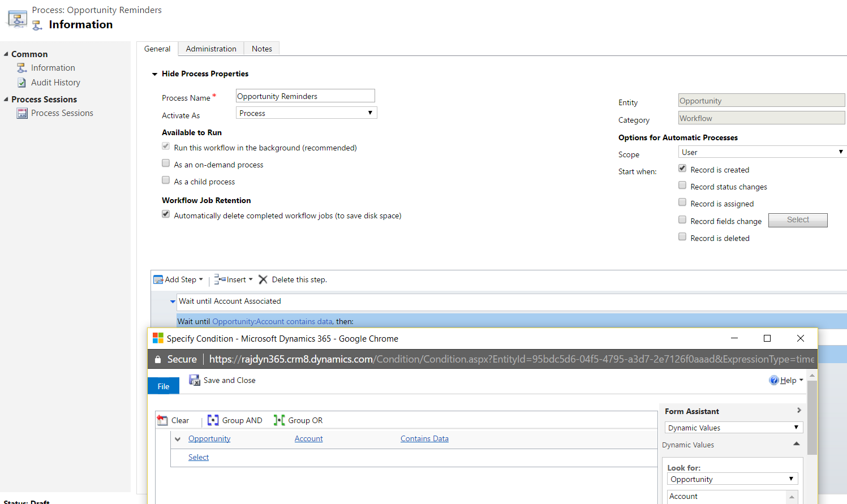Open the Scope dropdown
The height and width of the screenshot is (504, 847).
(x=762, y=152)
